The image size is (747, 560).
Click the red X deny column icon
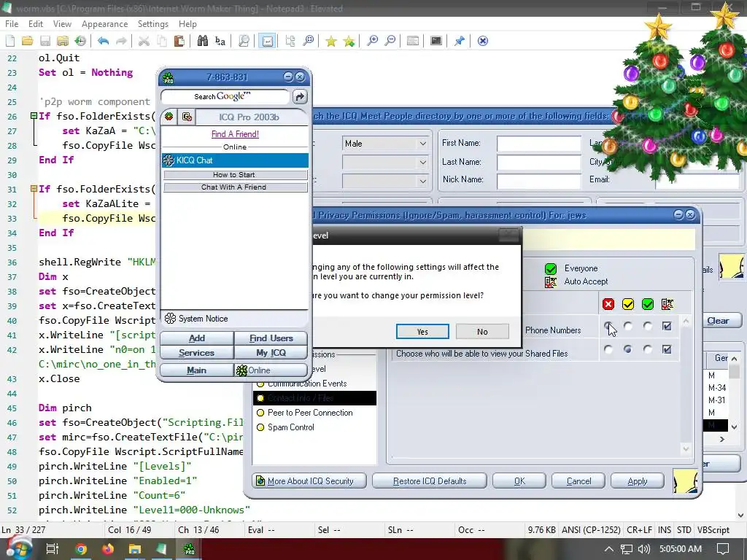point(608,304)
